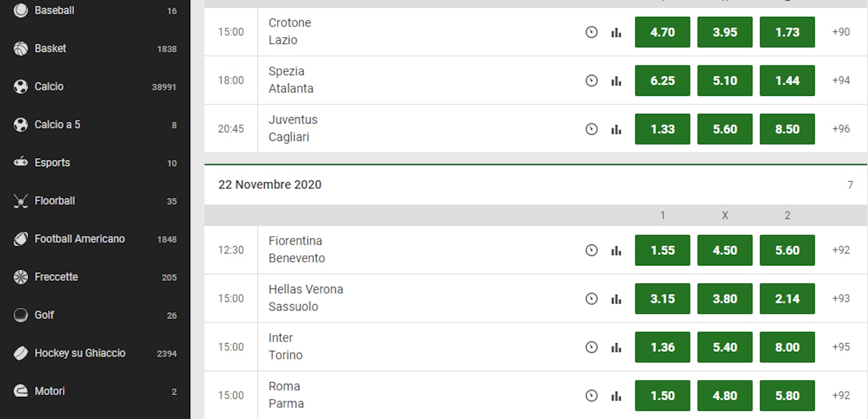This screenshot has width=868, height=419.
Task: Click the Football Americano ball icon
Action: click(x=21, y=239)
